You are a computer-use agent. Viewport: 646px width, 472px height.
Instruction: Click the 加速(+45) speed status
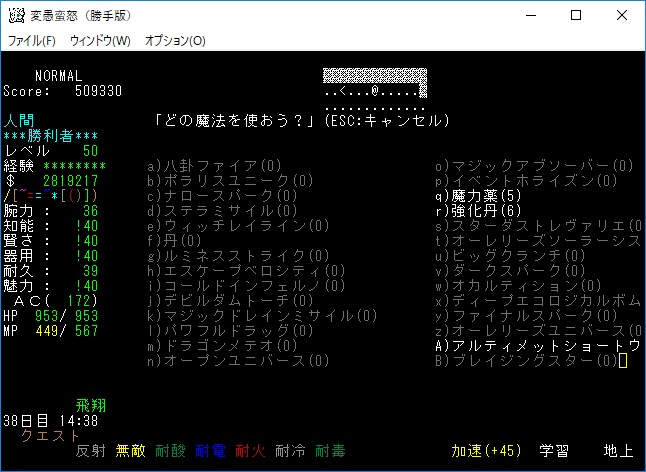(486, 451)
